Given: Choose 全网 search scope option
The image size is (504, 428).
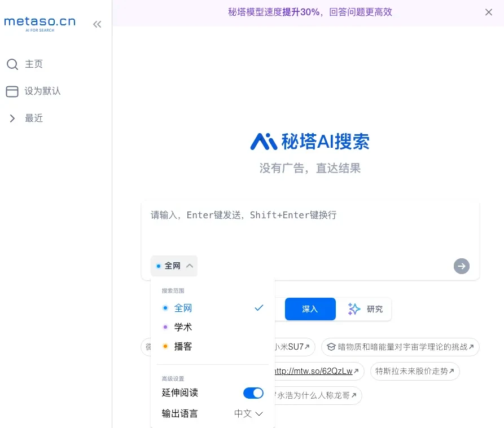Looking at the screenshot, I should (x=212, y=308).
